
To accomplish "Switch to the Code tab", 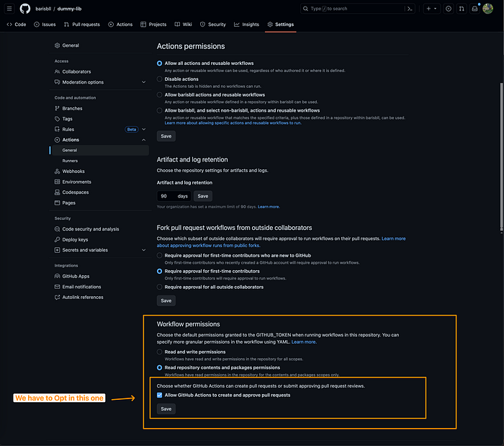I will (x=17, y=24).
